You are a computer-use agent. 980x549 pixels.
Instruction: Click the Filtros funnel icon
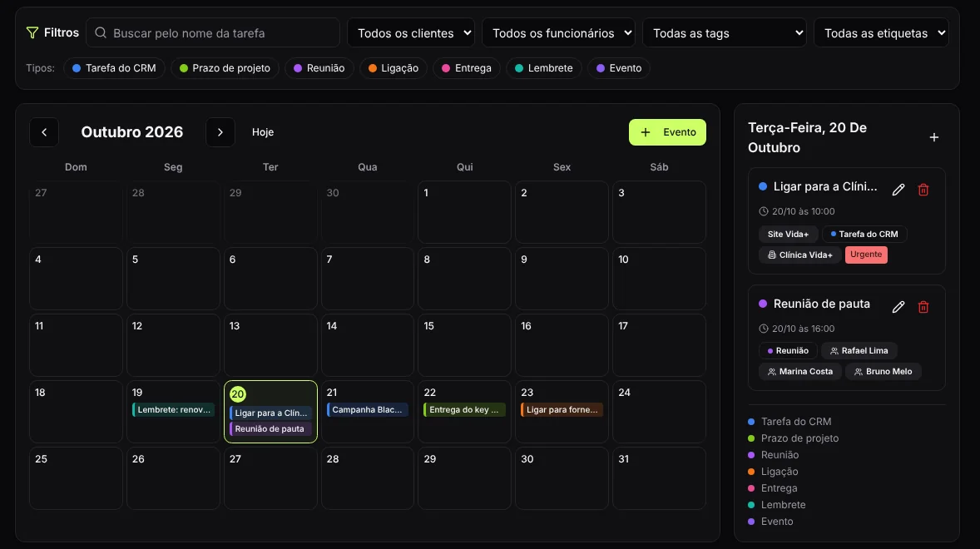[32, 32]
